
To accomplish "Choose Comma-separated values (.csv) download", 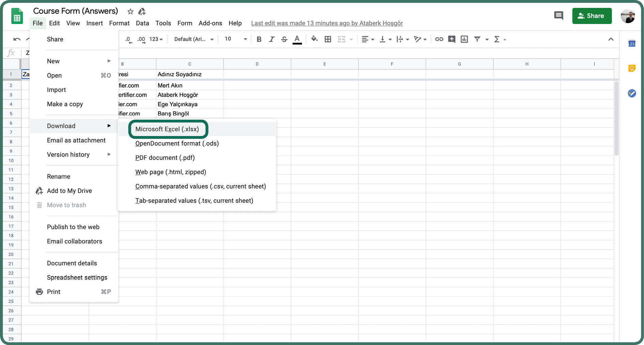I will point(197,186).
